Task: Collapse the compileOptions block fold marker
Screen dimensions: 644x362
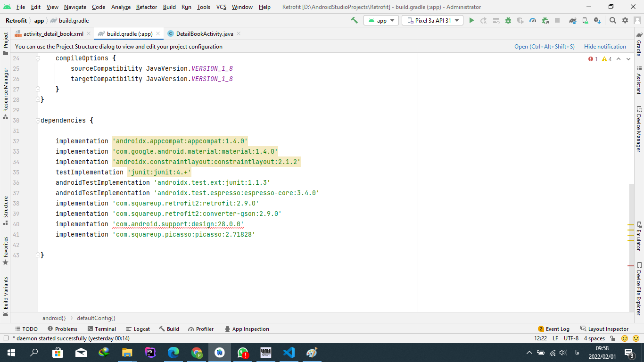Action: 38,58
